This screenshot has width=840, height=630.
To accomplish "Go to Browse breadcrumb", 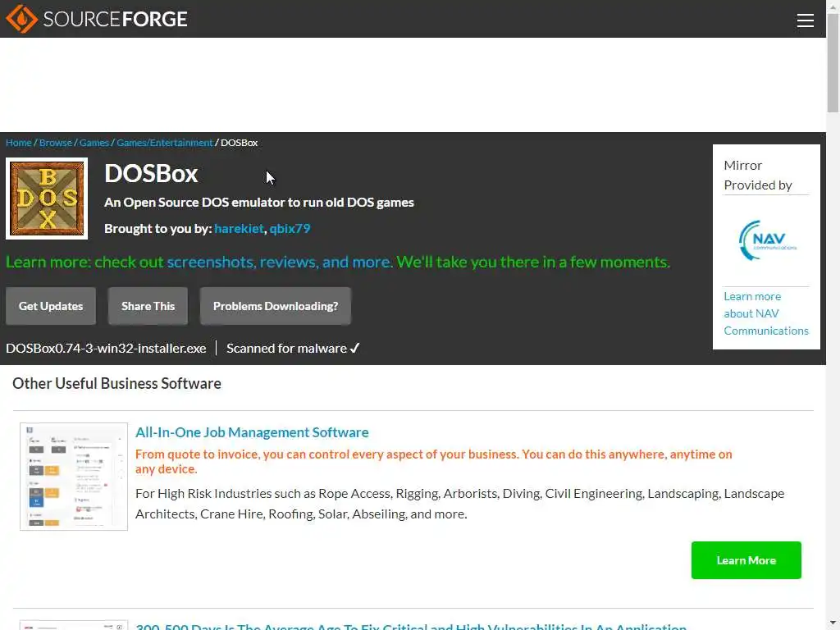I will [56, 143].
